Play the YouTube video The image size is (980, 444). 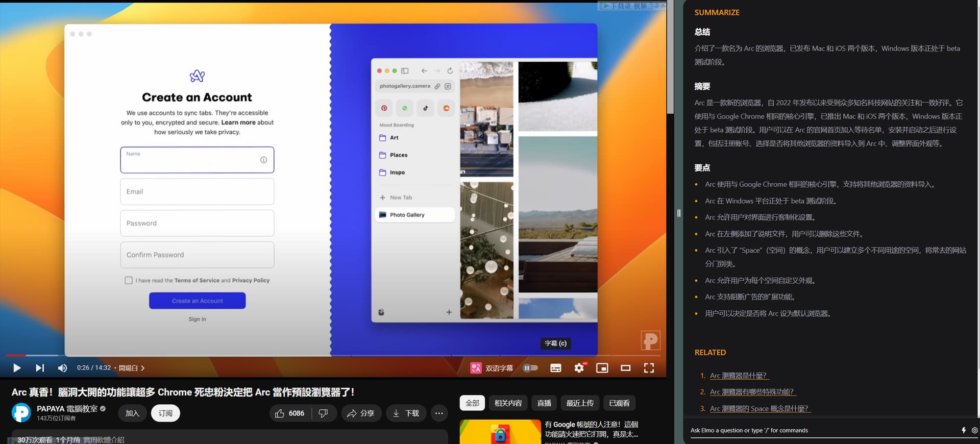(16, 368)
